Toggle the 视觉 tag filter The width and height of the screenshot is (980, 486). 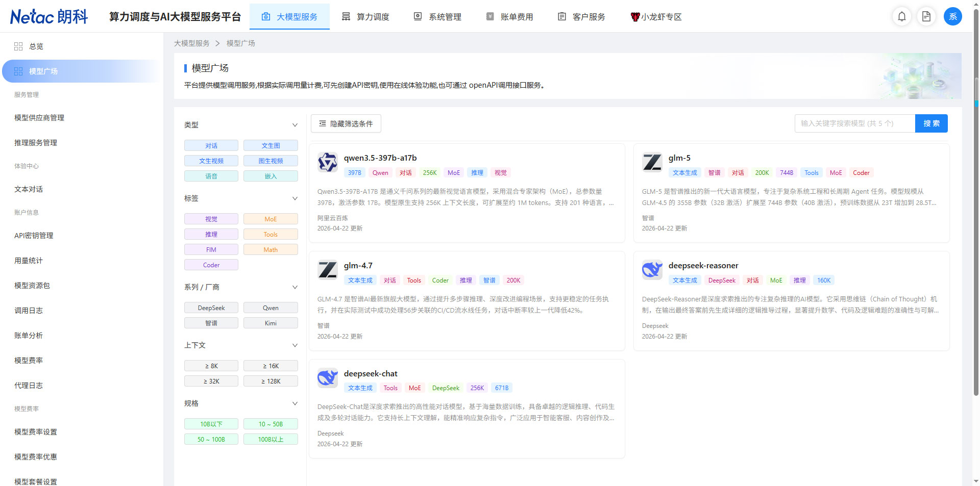click(211, 219)
